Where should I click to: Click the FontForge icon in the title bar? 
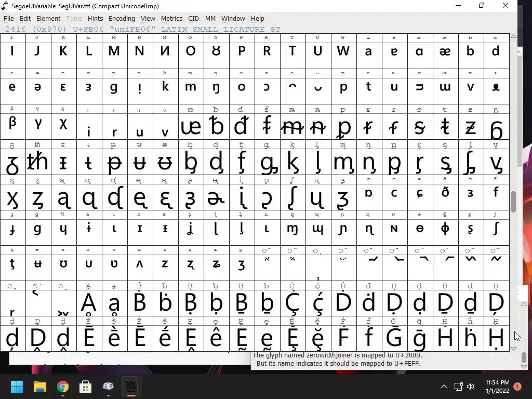[5, 6]
